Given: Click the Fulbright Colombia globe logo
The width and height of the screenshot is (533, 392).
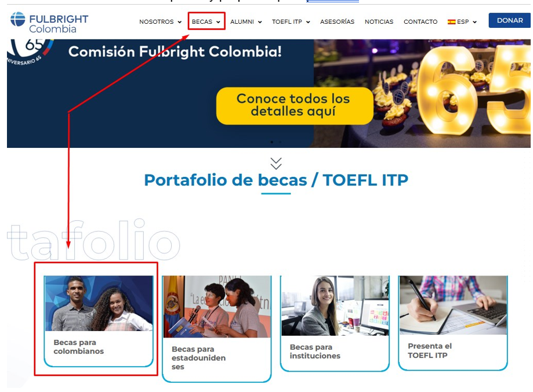Looking at the screenshot, I should [17, 19].
